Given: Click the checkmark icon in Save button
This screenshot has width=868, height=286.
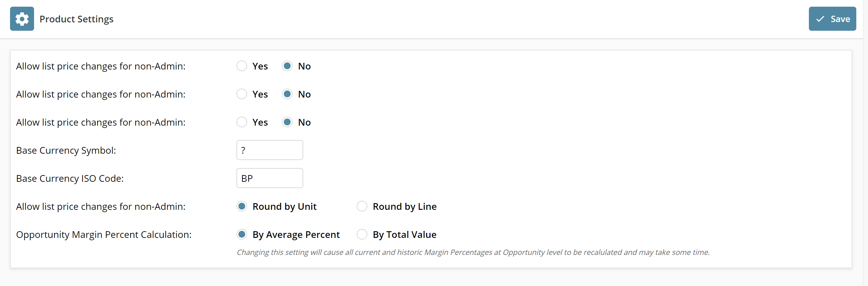Looking at the screenshot, I should 820,19.
